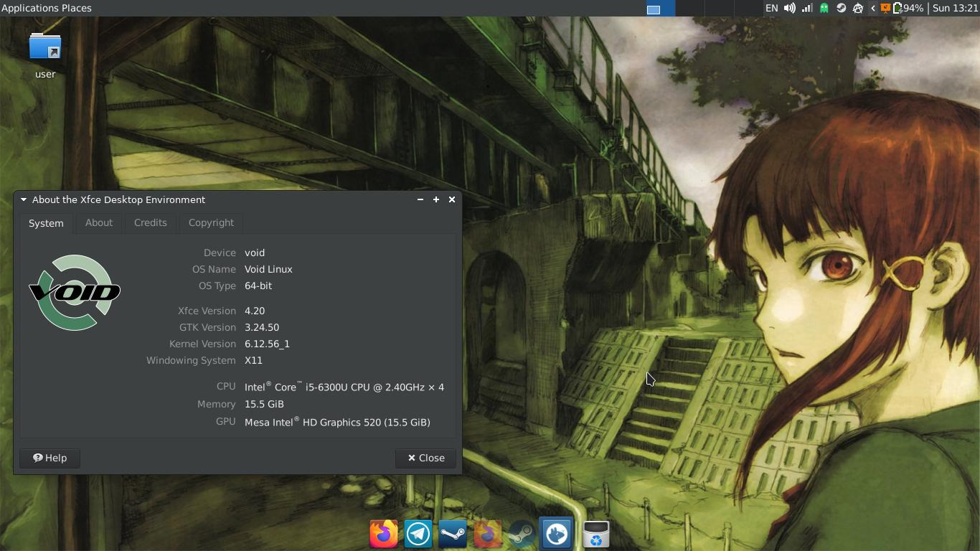Open the window menu arrow in About title bar
980x551 pixels.
24,199
